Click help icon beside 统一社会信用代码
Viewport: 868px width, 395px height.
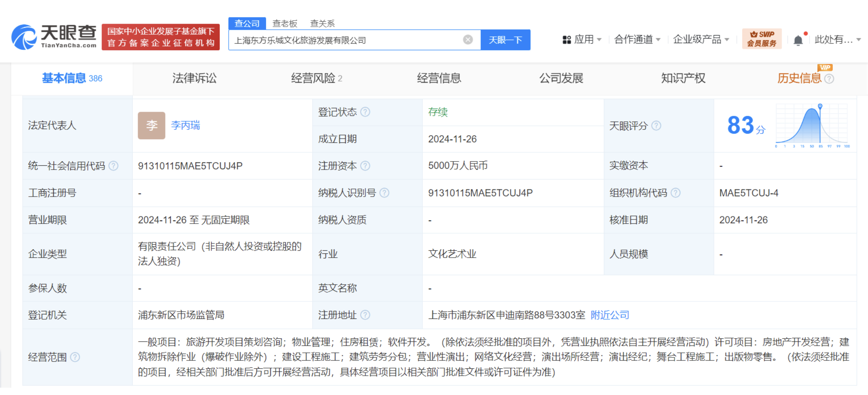(x=114, y=166)
